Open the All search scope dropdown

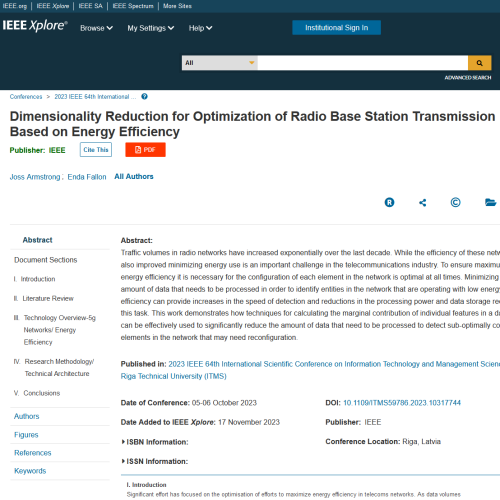pos(220,63)
